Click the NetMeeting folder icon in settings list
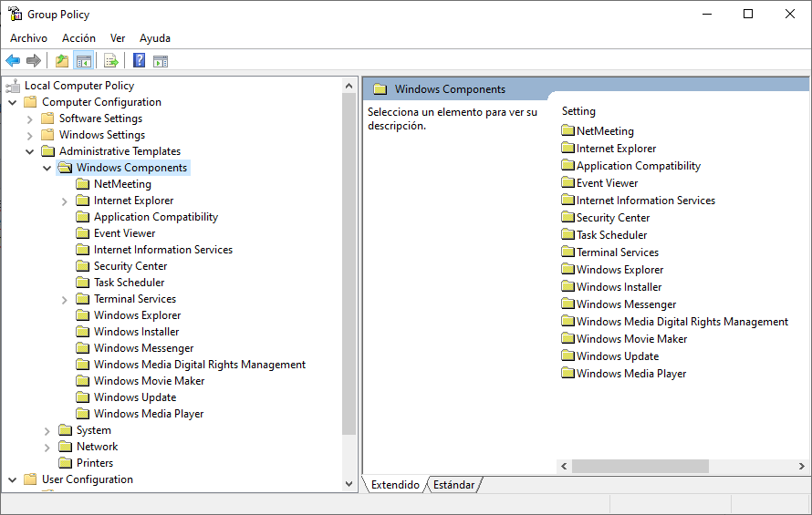The image size is (812, 515). 568,130
